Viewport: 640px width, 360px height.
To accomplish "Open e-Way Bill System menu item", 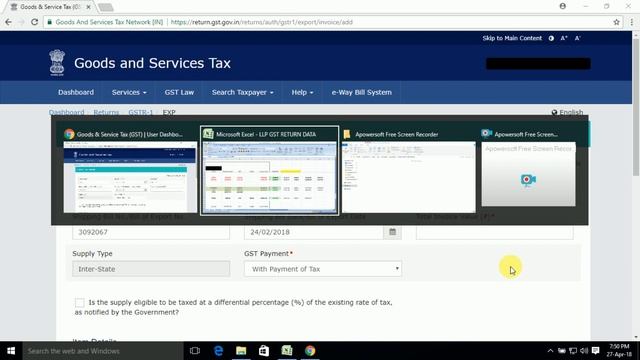I will click(x=362, y=92).
